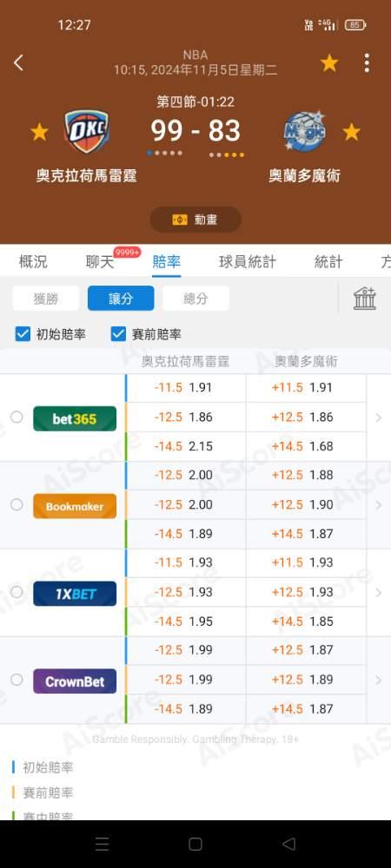Screen dimensions: 391x868
Task: Select the bet365 radio button
Action: 17,417
